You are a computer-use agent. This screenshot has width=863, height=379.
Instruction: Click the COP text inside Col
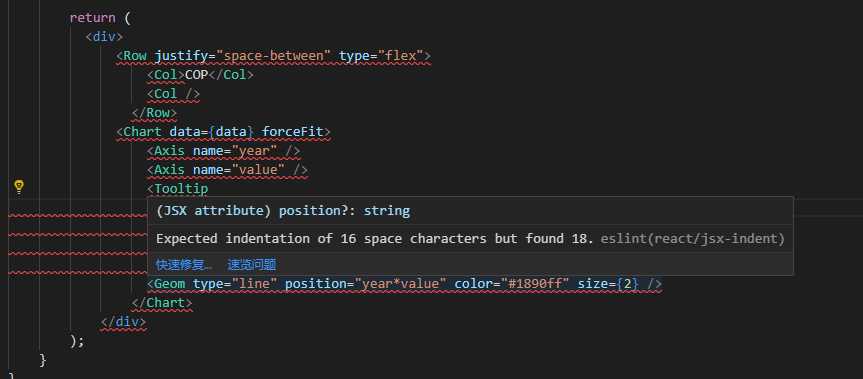pos(196,75)
